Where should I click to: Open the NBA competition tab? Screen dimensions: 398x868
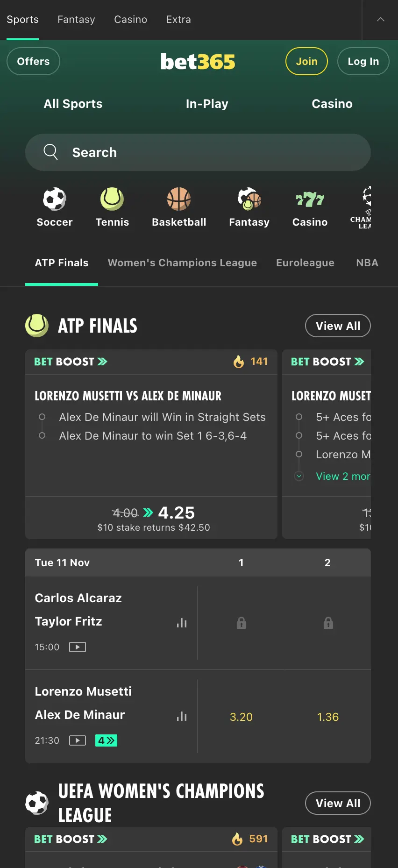click(x=367, y=263)
